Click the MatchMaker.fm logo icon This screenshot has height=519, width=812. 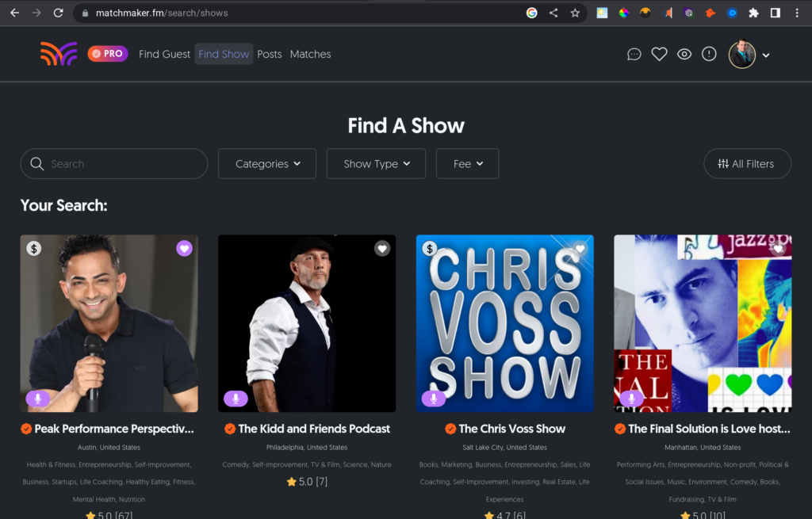pyautogui.click(x=59, y=54)
